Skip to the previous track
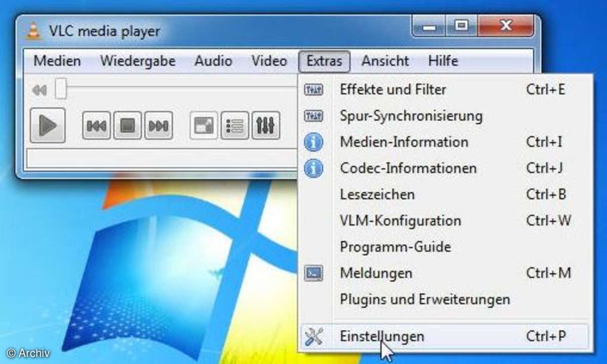The height and width of the screenshot is (364, 607). pyautogui.click(x=97, y=125)
